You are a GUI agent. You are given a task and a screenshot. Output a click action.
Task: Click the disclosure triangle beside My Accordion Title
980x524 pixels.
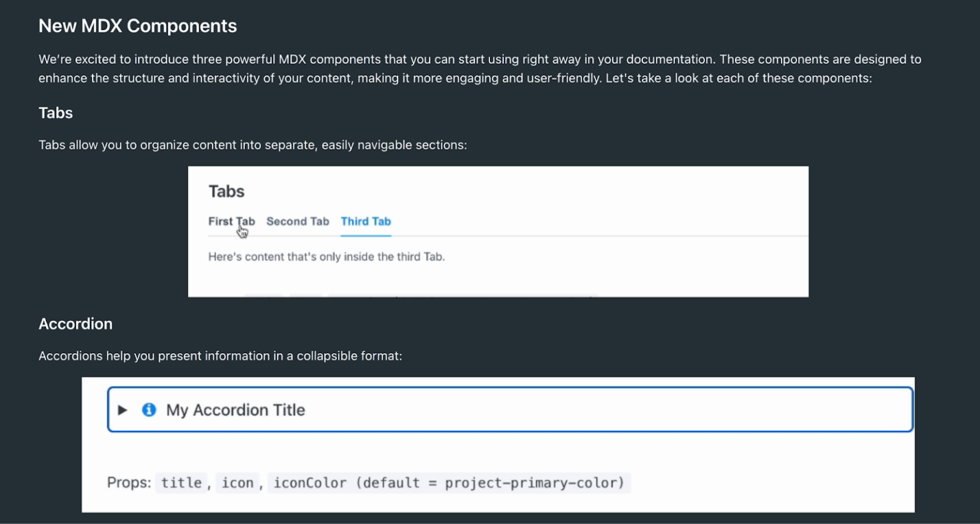click(122, 410)
